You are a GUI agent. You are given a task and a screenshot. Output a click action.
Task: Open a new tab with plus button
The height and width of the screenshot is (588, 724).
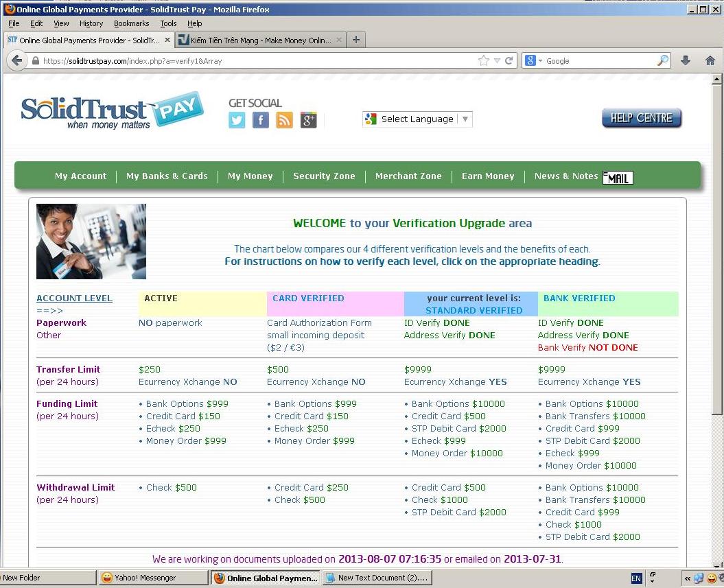(356, 40)
